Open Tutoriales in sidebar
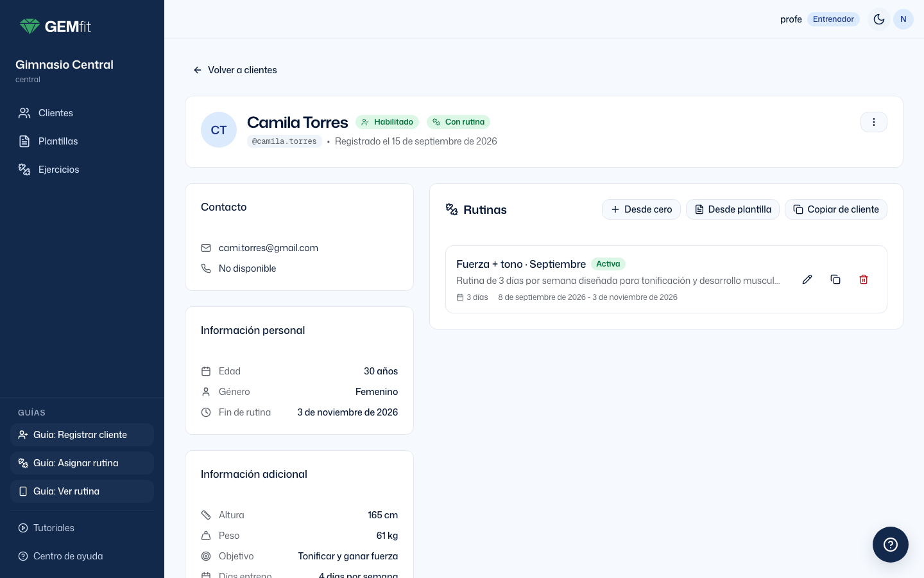The image size is (924, 578). (82, 528)
